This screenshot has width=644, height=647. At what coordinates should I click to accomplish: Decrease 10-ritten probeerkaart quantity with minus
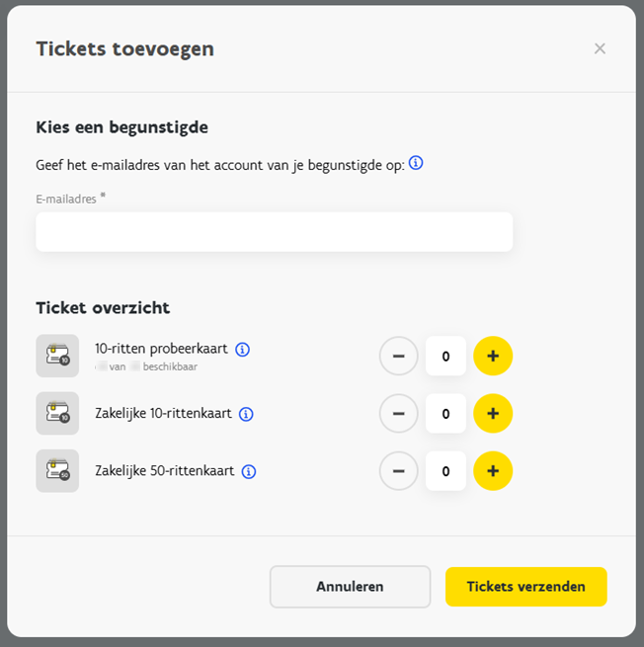[x=399, y=356]
